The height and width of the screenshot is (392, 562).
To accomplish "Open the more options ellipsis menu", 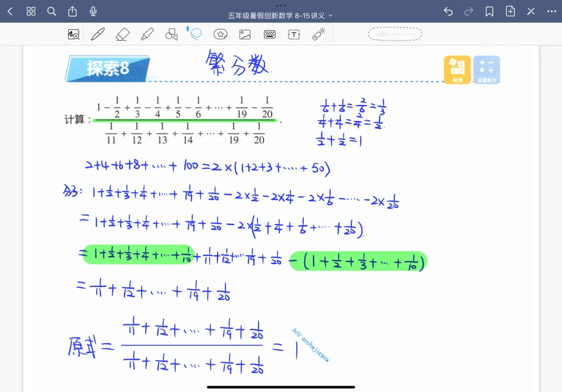I will 552,11.
